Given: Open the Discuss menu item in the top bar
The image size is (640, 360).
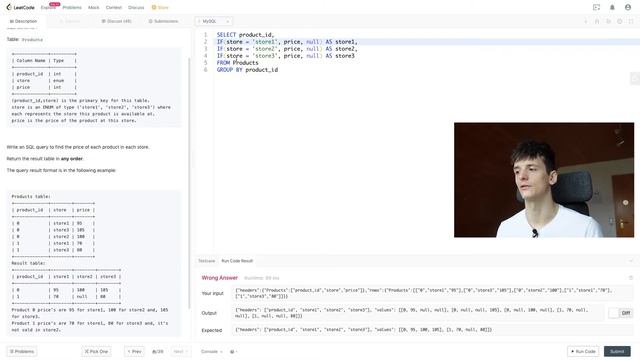Looking at the screenshot, I should pyautogui.click(x=136, y=7).
